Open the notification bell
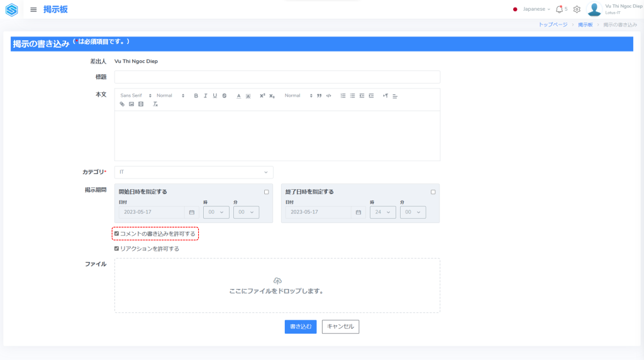The width and height of the screenshot is (644, 360). [x=559, y=9]
